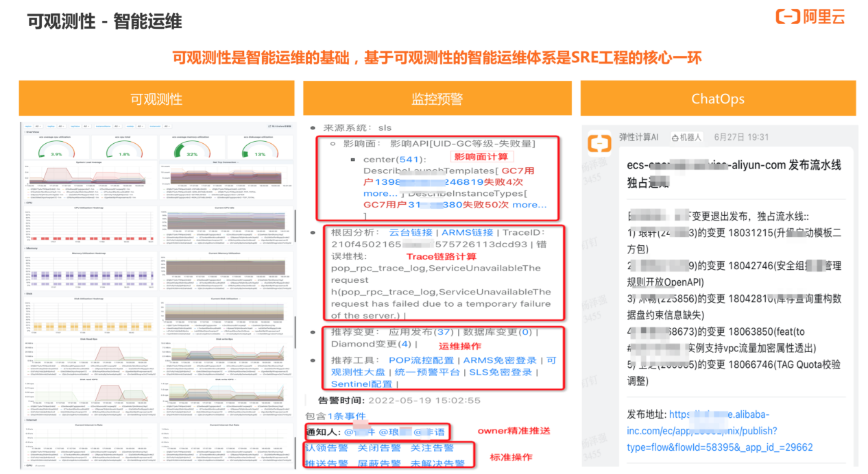Image resolution: width=868 pixels, height=474 pixels.
Task: Click the 弹性计算AI sender name
Action: [x=638, y=137]
